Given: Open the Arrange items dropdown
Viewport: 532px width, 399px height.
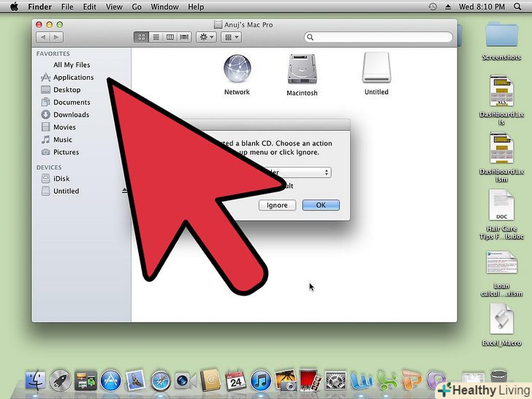Looking at the screenshot, I should (x=232, y=37).
